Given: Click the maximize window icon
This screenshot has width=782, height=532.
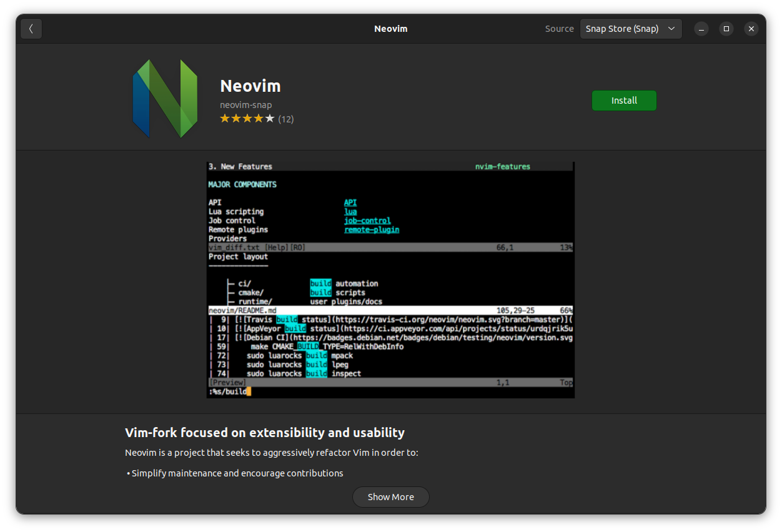Looking at the screenshot, I should pos(726,29).
